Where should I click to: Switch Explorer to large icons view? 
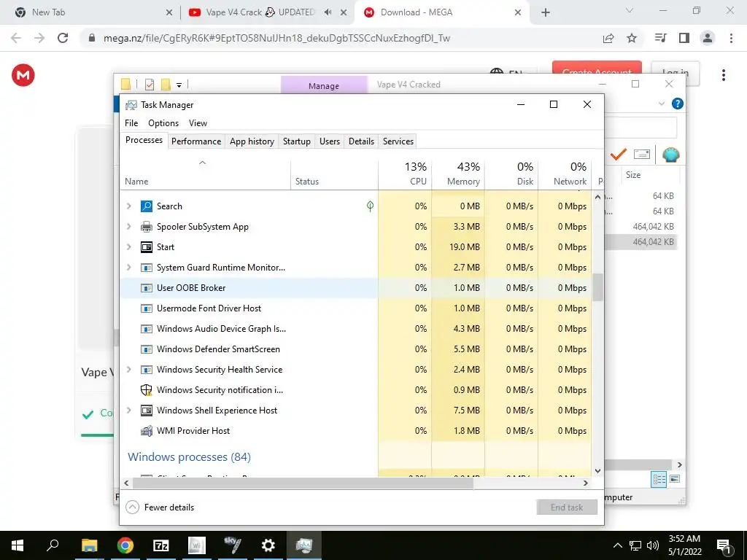coord(675,479)
